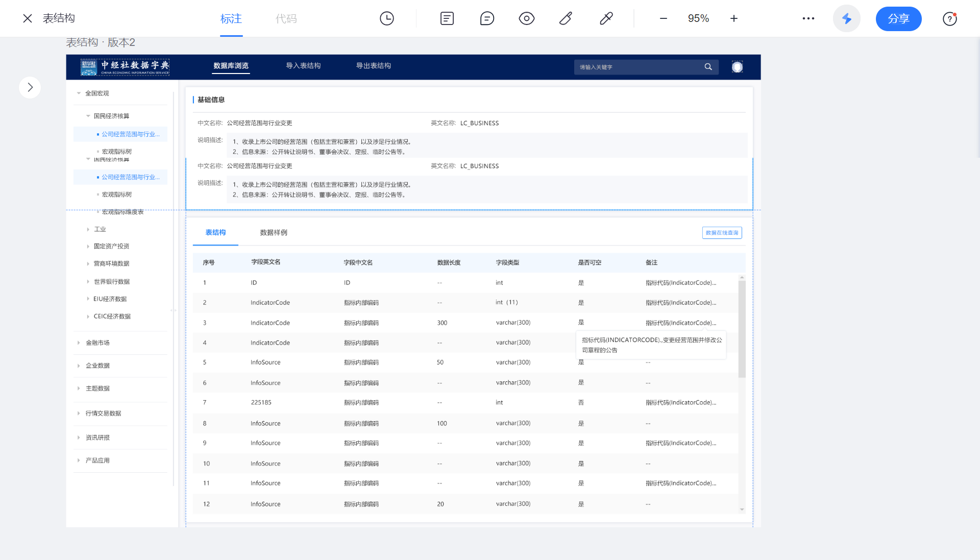Click row 12 data length 20
The width and height of the screenshot is (980, 560).
pos(440,504)
